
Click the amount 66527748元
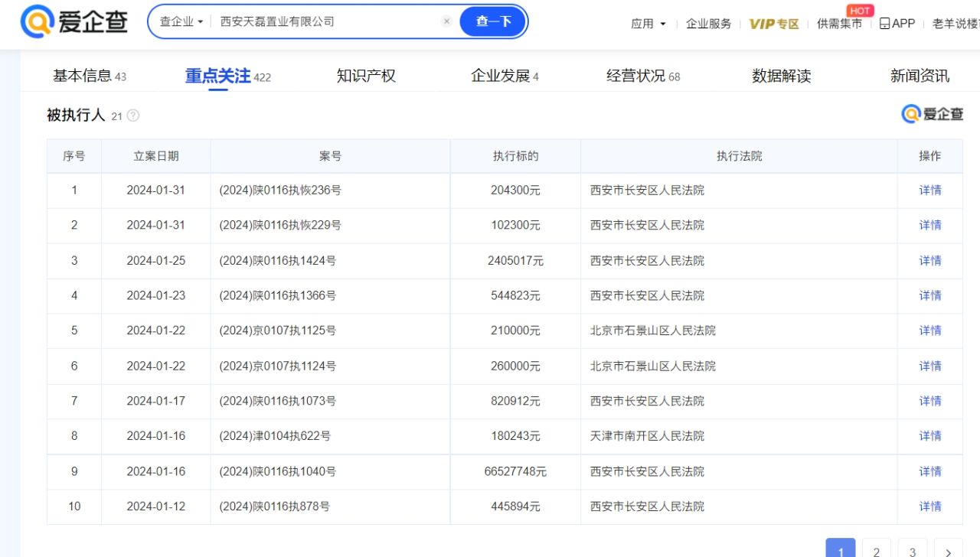coord(516,472)
